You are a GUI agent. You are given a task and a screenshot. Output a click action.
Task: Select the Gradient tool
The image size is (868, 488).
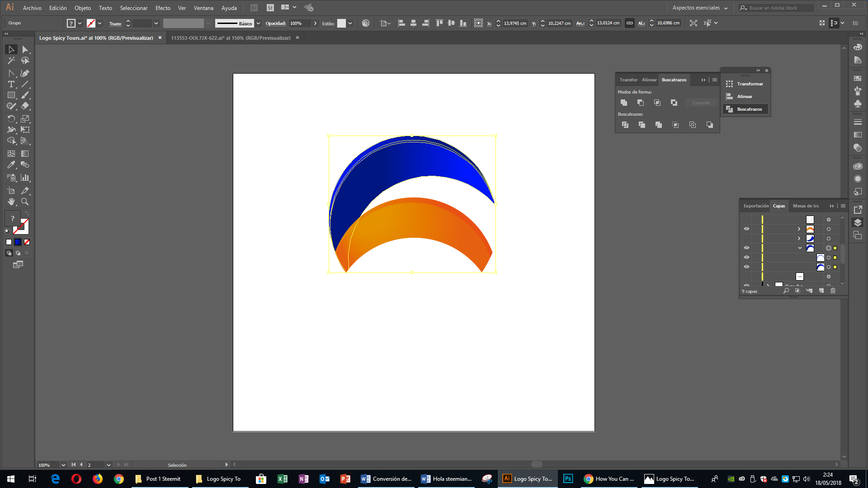coord(25,154)
